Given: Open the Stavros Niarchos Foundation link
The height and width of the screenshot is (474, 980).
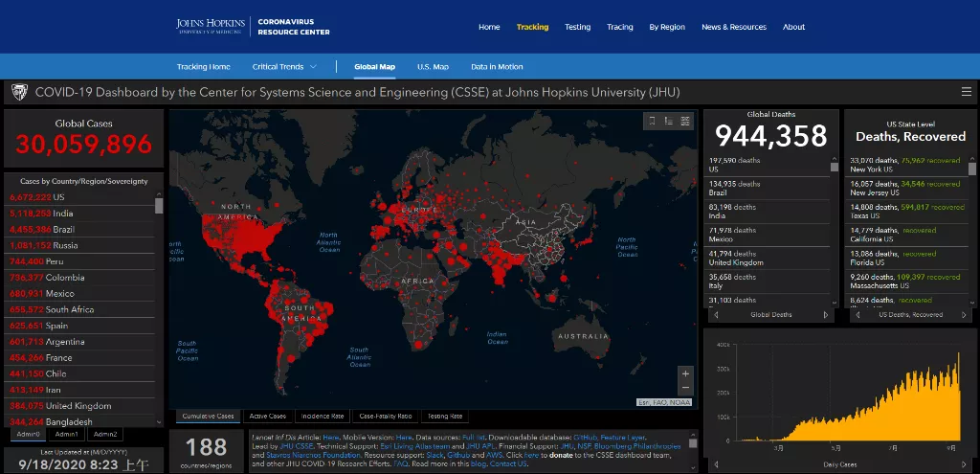Looking at the screenshot, I should click(x=313, y=455).
